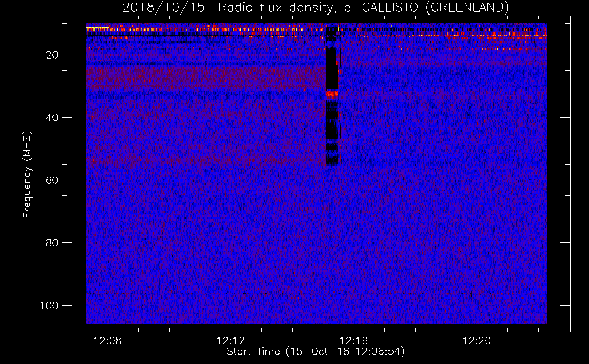The image size is (589, 364).
Task: Click the 12:16 time tick label
Action: click(x=354, y=341)
